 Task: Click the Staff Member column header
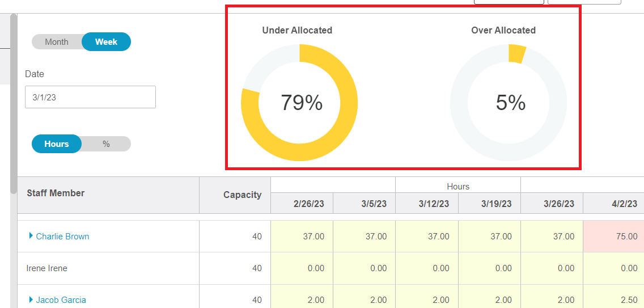pos(56,193)
